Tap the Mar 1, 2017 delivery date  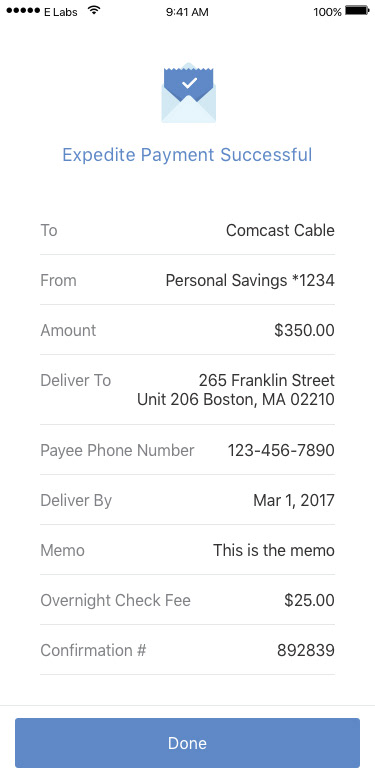tap(294, 500)
